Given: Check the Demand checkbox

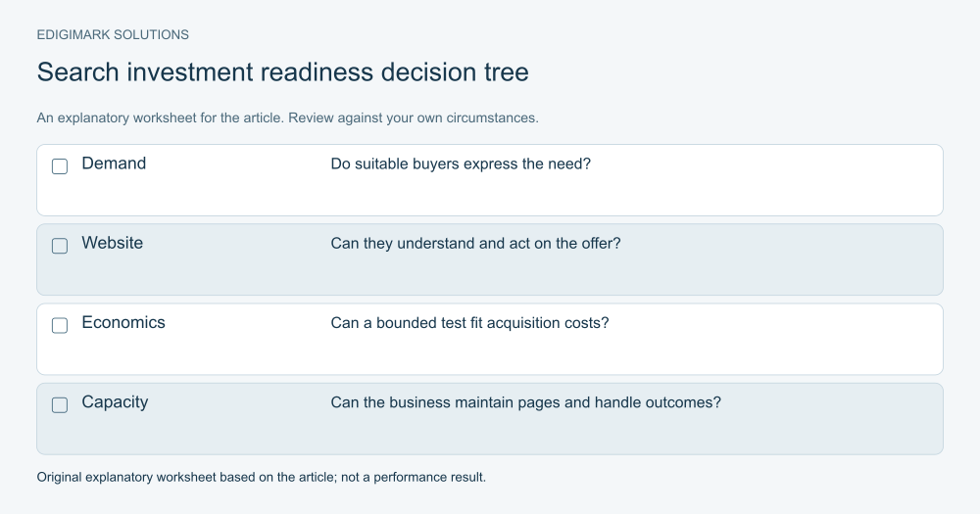Looking at the screenshot, I should [60, 166].
